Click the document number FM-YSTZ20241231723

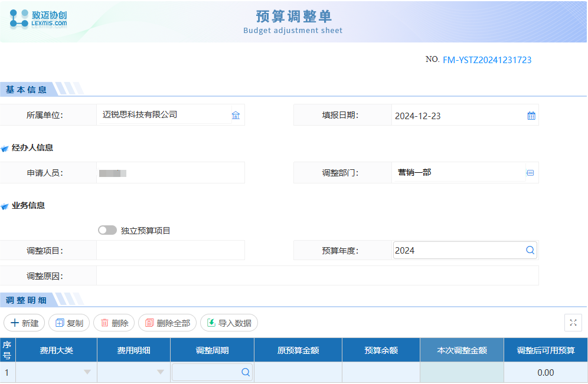487,60
